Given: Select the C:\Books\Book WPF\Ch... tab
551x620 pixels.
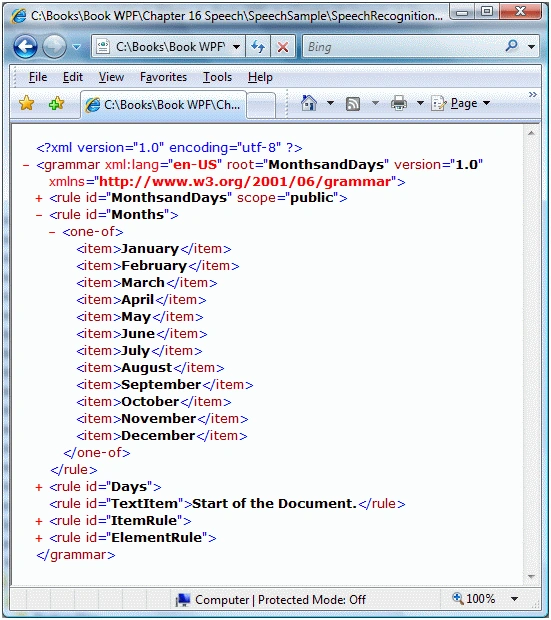Looking at the screenshot, I should tap(163, 105).
